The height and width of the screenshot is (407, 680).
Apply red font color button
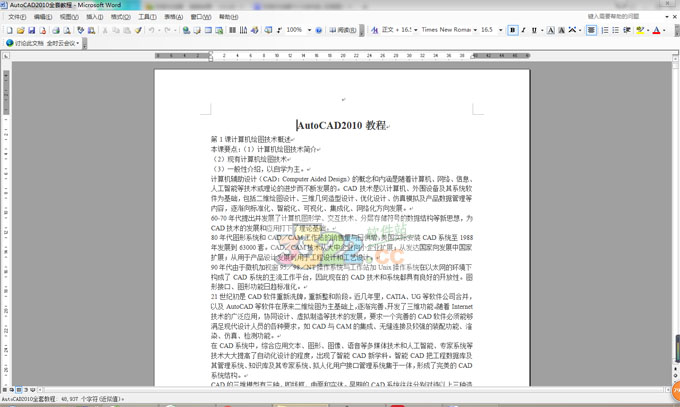point(657,30)
